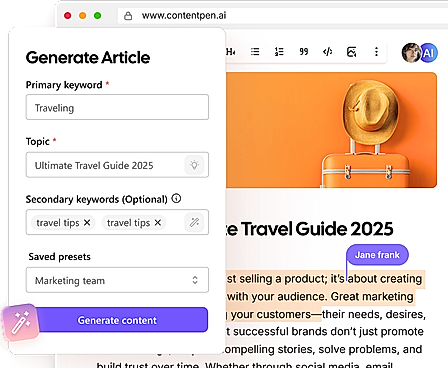Click the Travel Guide 2025 article heading

(x=309, y=229)
